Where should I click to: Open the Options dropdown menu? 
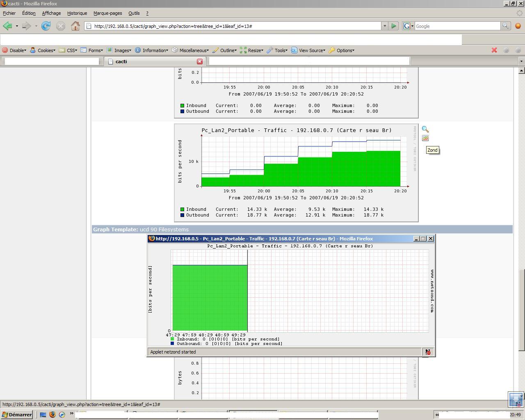[342, 50]
